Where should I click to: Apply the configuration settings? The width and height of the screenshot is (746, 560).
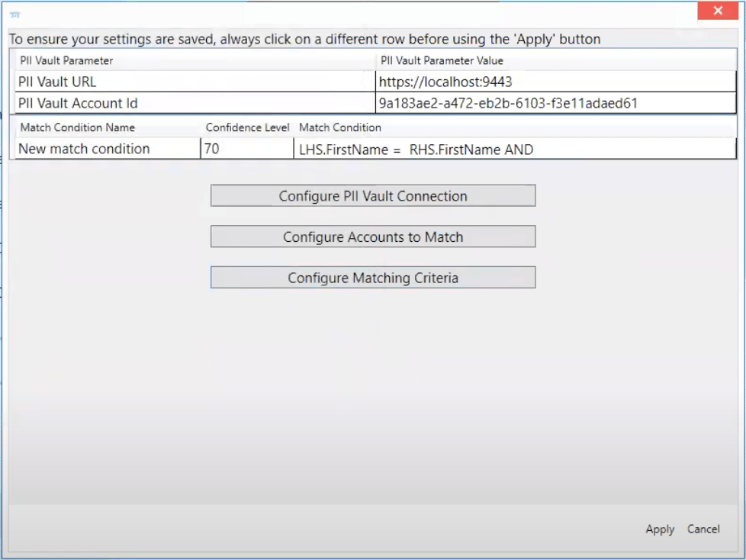660,529
